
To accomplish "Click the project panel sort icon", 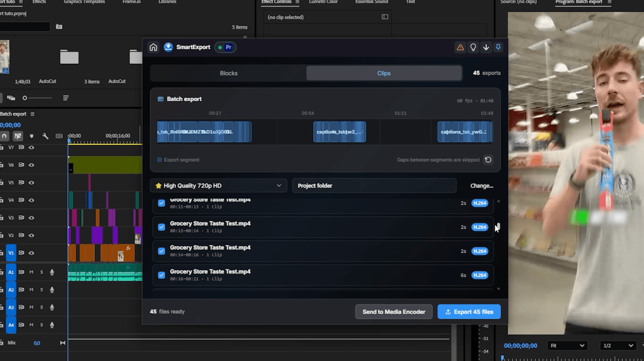I will (x=66, y=98).
